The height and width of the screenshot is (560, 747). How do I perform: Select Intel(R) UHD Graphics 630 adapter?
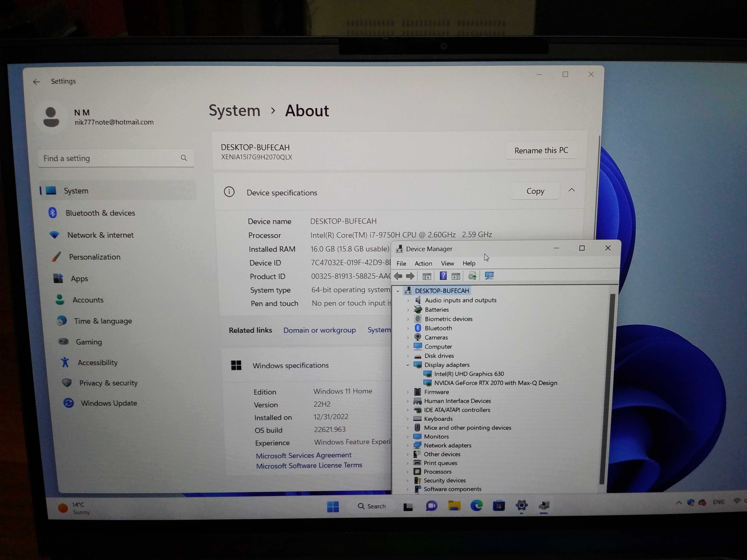[469, 374]
